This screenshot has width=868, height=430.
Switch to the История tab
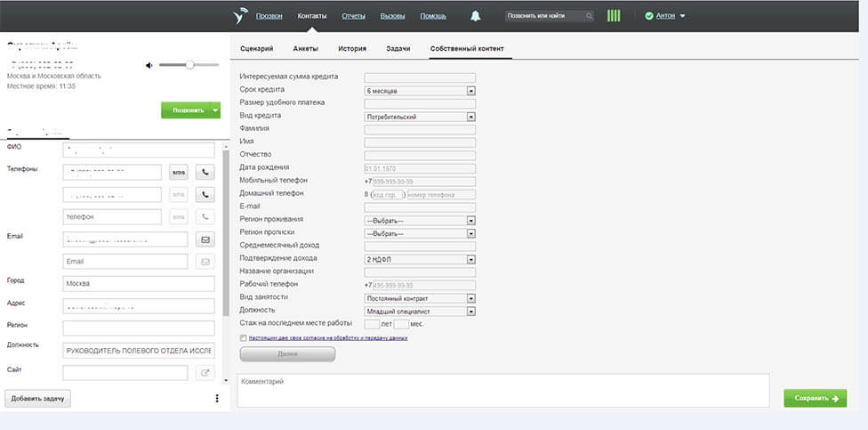(351, 48)
